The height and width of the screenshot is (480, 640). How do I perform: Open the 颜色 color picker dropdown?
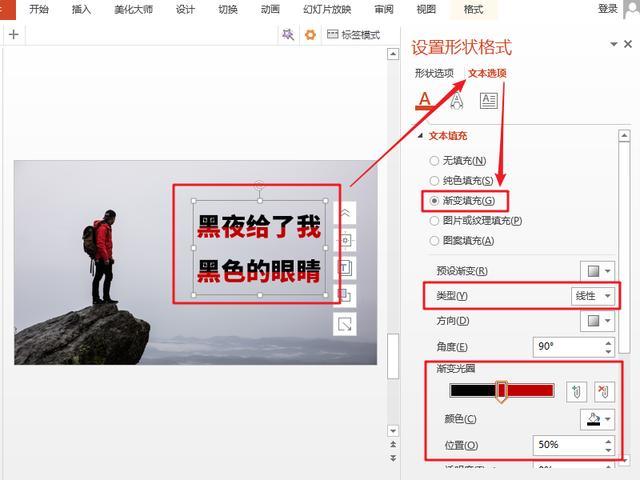pyautogui.click(x=598, y=419)
